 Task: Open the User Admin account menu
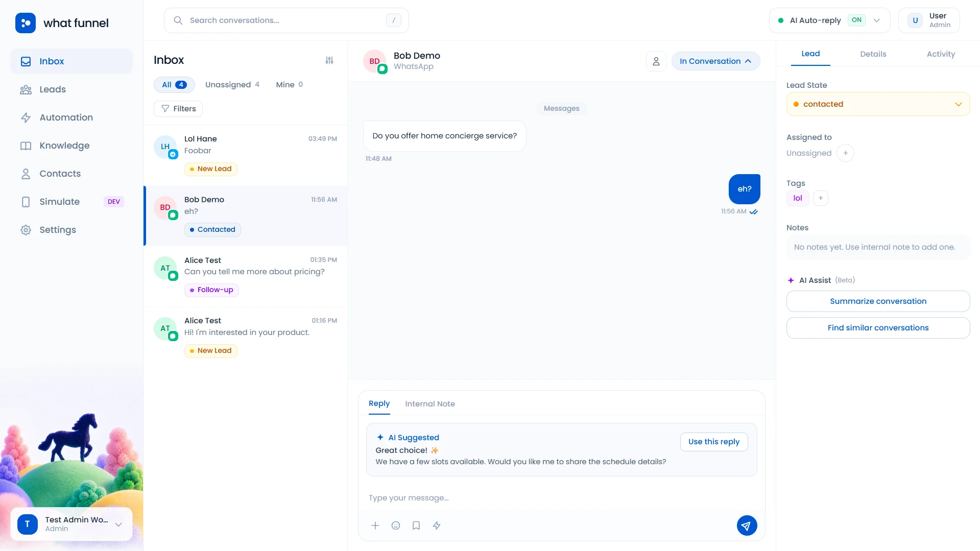(x=929, y=20)
